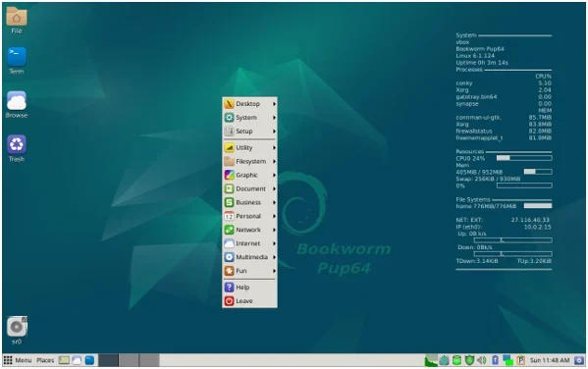Click the System gear icon in the menu
588x369 pixels.
[229, 118]
